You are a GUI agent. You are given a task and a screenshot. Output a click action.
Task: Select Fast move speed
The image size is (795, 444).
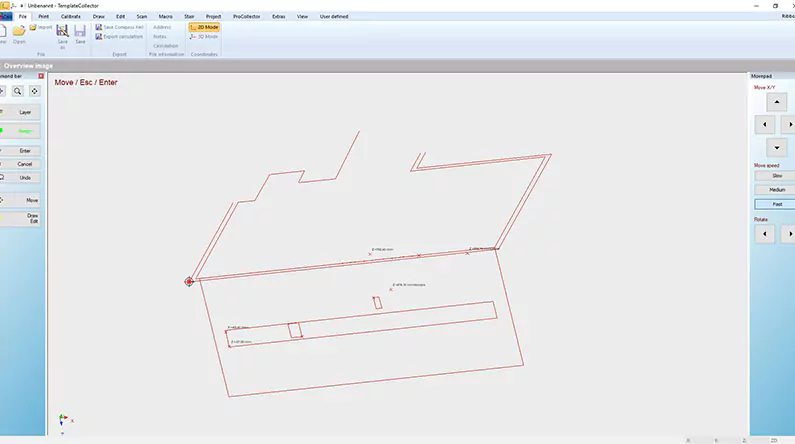point(776,204)
